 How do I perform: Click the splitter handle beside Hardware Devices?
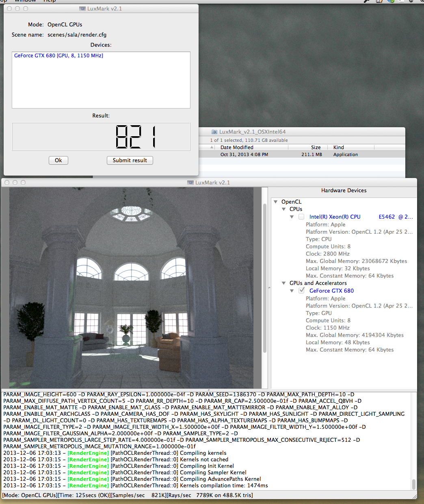269,288
